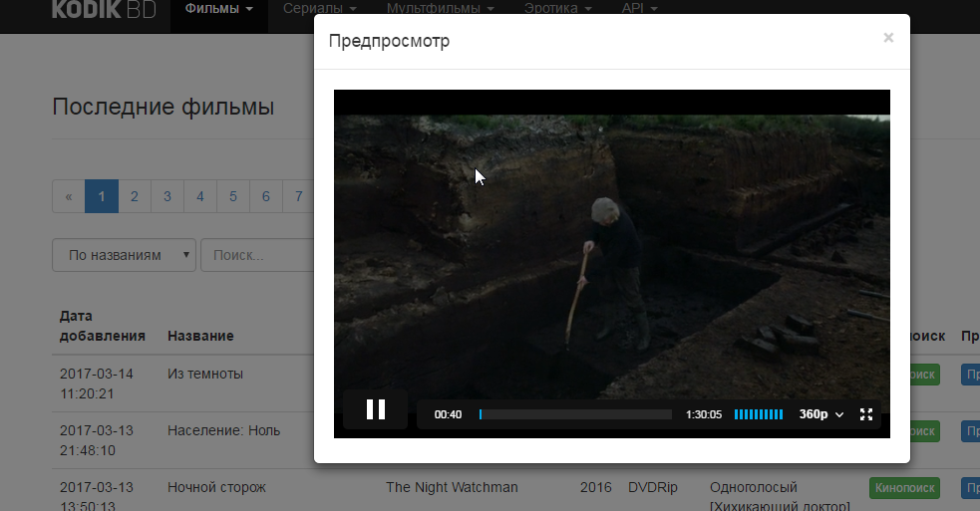Click film title Ночной сторож
Image resolution: width=980 pixels, height=511 pixels.
tap(217, 487)
